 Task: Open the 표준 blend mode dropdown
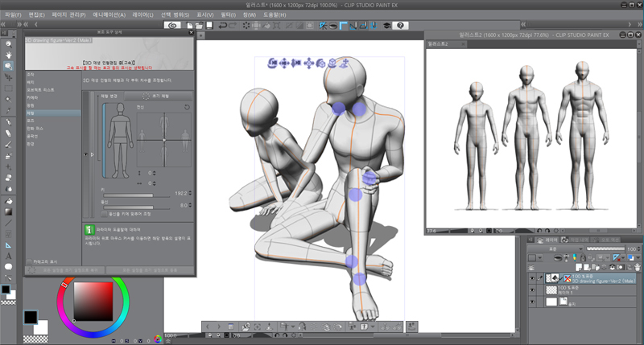[552, 250]
